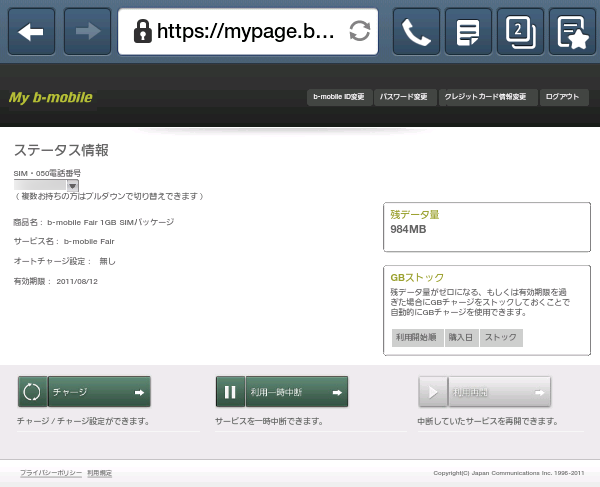The height and width of the screenshot is (487, 600).
Task: Open パスワード変更
Action: point(404,97)
